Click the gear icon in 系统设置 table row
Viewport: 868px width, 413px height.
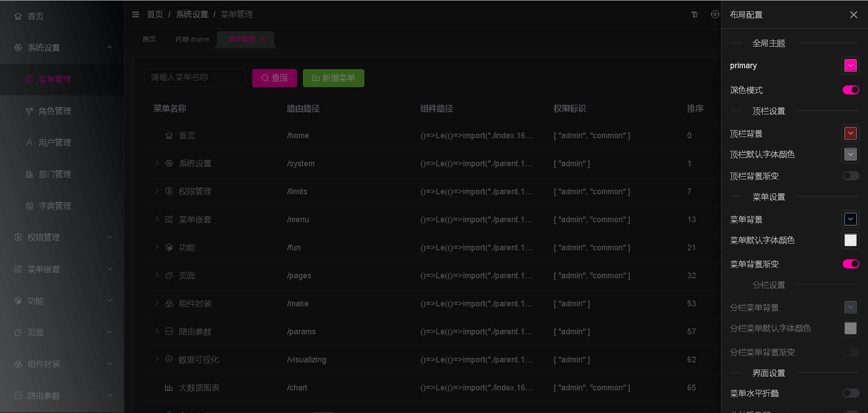tap(169, 163)
